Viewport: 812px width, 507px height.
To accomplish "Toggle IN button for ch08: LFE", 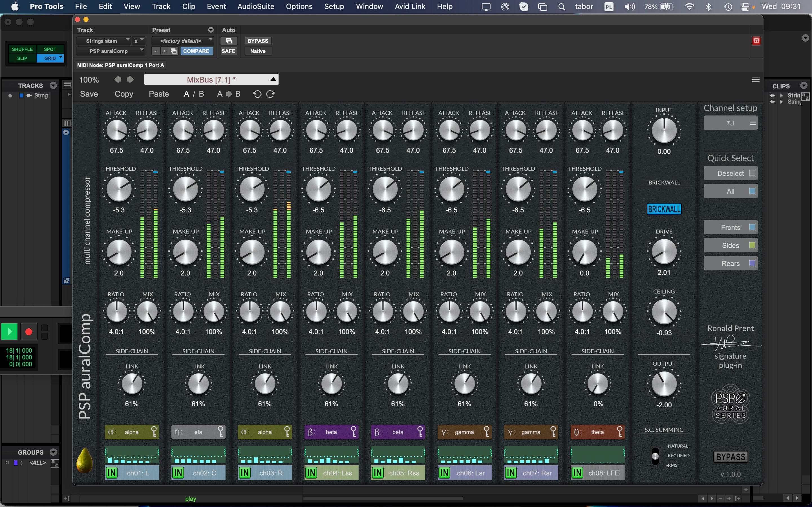I will point(577,473).
